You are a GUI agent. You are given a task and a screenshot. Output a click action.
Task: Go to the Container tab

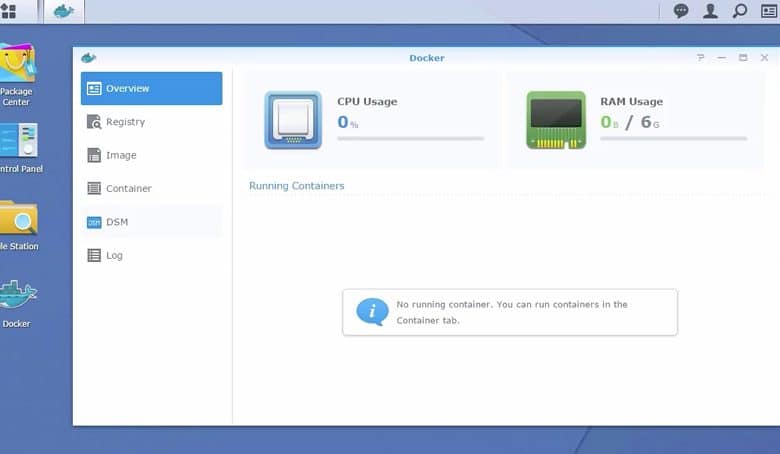click(151, 188)
